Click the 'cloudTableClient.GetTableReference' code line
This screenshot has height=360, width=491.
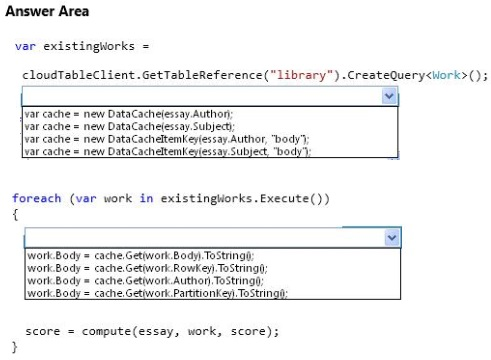coord(255,75)
